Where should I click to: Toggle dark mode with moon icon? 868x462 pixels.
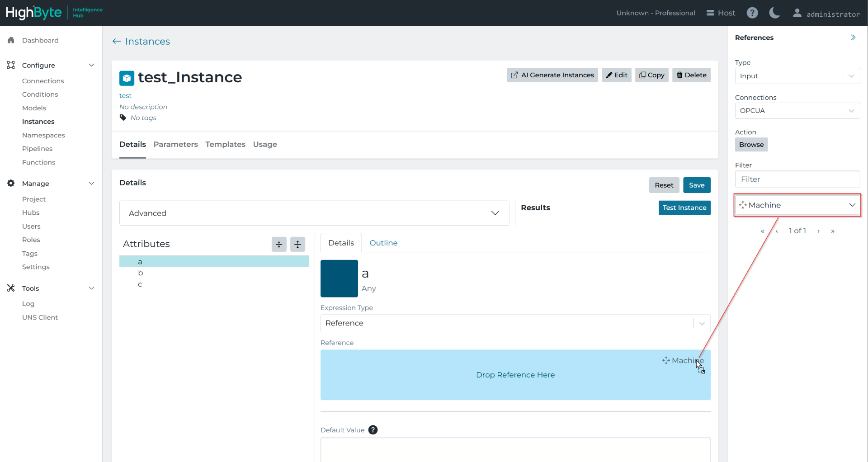point(774,13)
